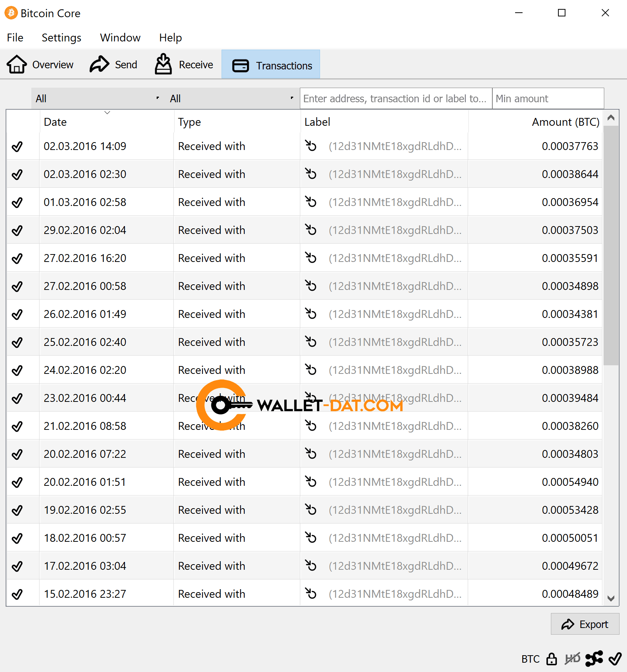Click the address label in 0.00048489 row

(395, 594)
